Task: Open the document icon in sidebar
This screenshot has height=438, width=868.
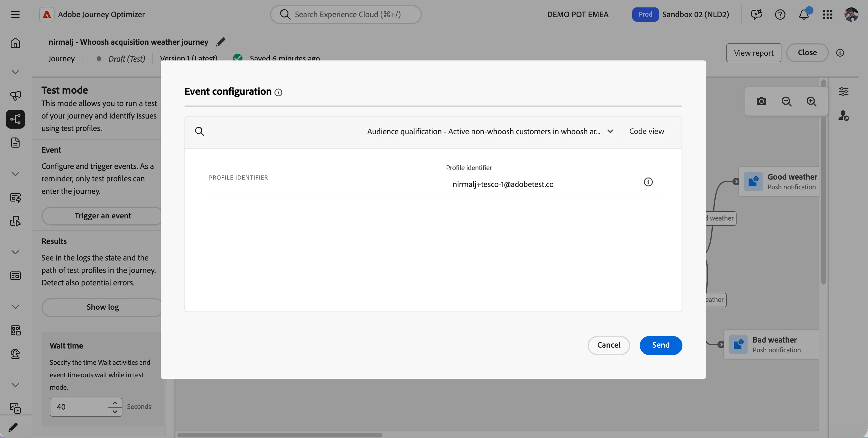Action: (15, 143)
